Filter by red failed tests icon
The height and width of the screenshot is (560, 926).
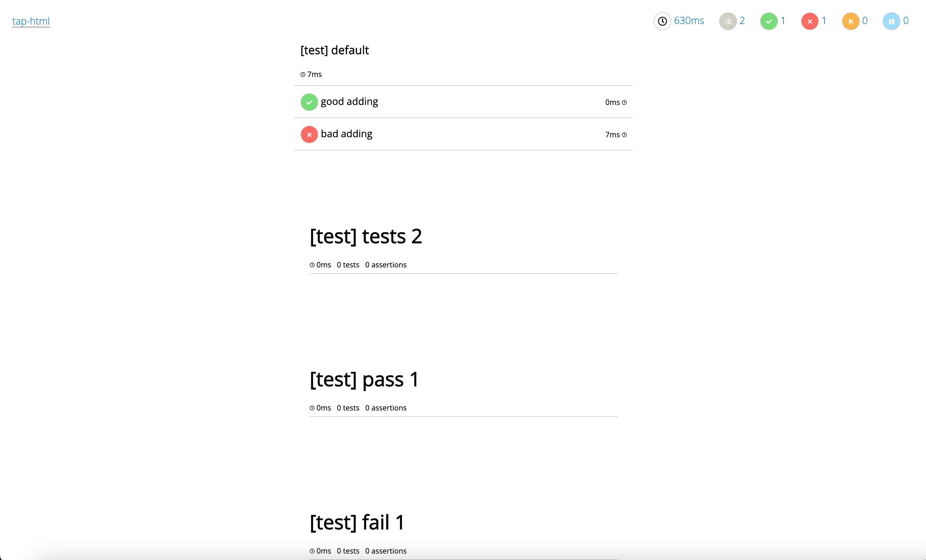(x=810, y=21)
